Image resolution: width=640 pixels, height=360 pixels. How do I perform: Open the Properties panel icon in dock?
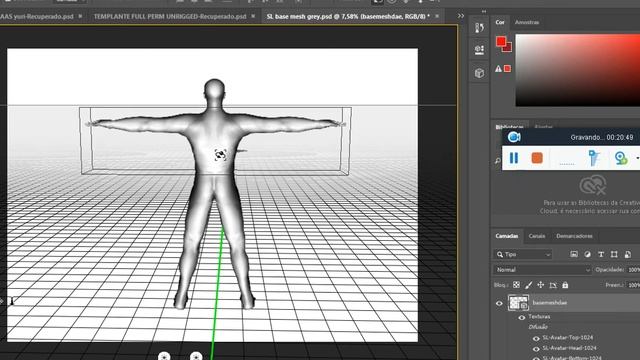(x=479, y=50)
